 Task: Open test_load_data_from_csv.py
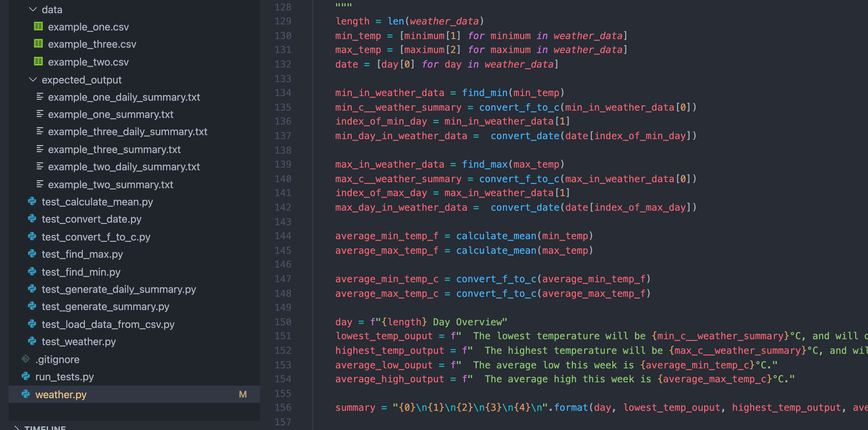(x=108, y=324)
